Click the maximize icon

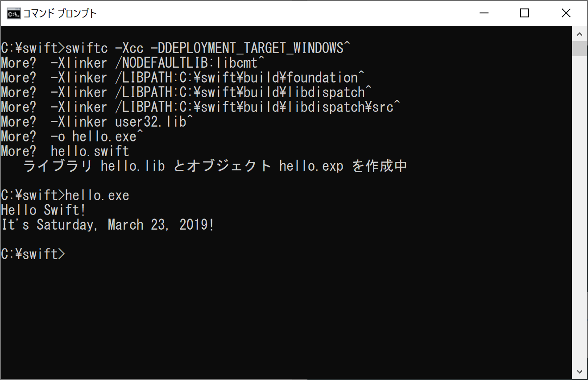pyautogui.click(x=525, y=13)
